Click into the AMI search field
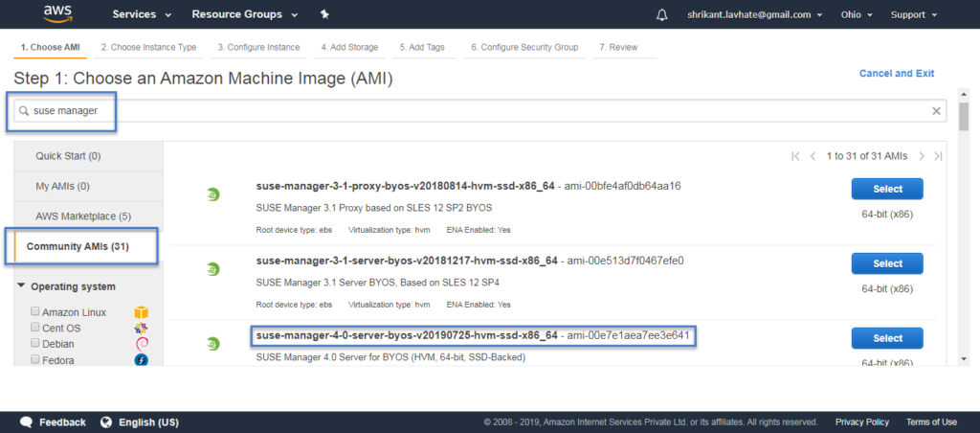The width and height of the screenshot is (980, 433). pos(480,111)
